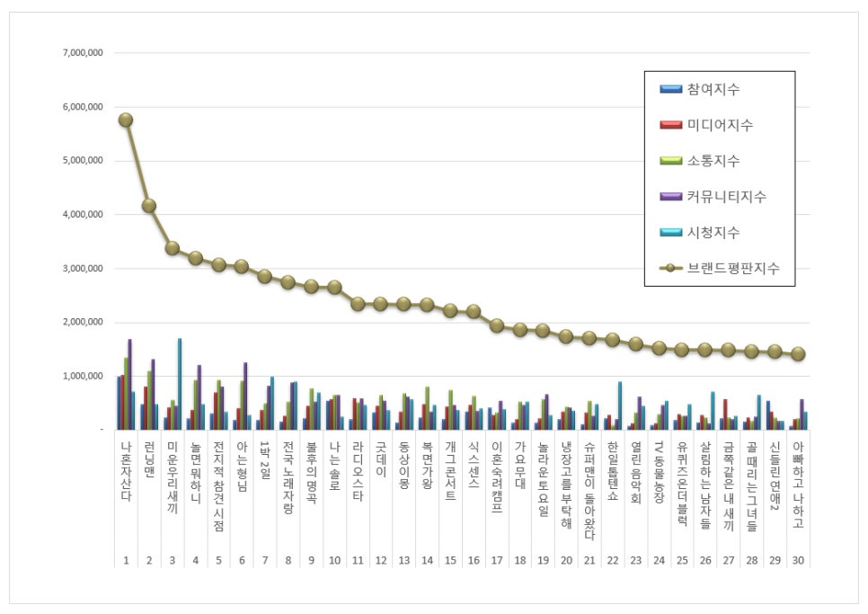The width and height of the screenshot is (868, 614).
Task: Click the 불후의 명곡 category label
Action: click(312, 472)
